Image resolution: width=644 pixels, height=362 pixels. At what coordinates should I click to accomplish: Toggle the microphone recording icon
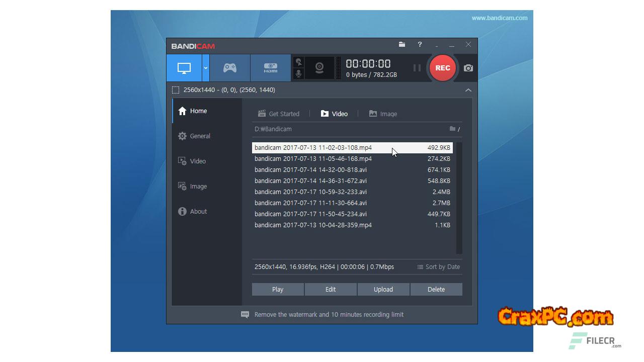[299, 74]
